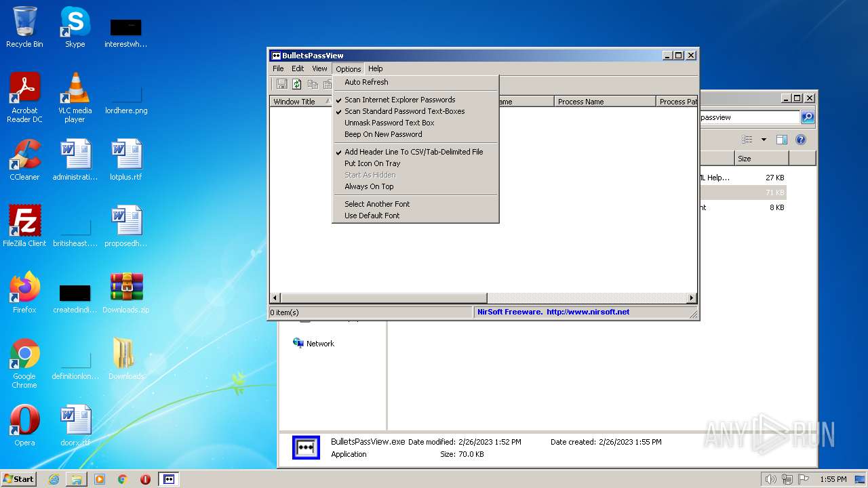Select the 71 KB file row in Explorer
Screen dimensions: 868x488
(743, 192)
